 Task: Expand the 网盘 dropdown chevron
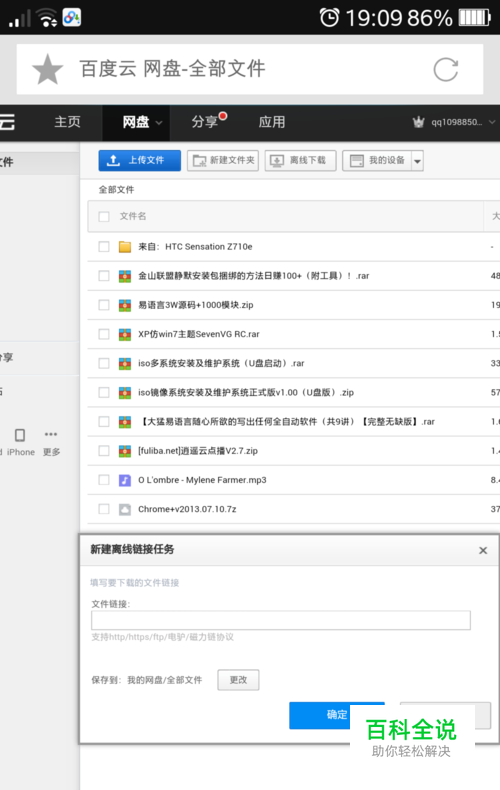pos(159,123)
